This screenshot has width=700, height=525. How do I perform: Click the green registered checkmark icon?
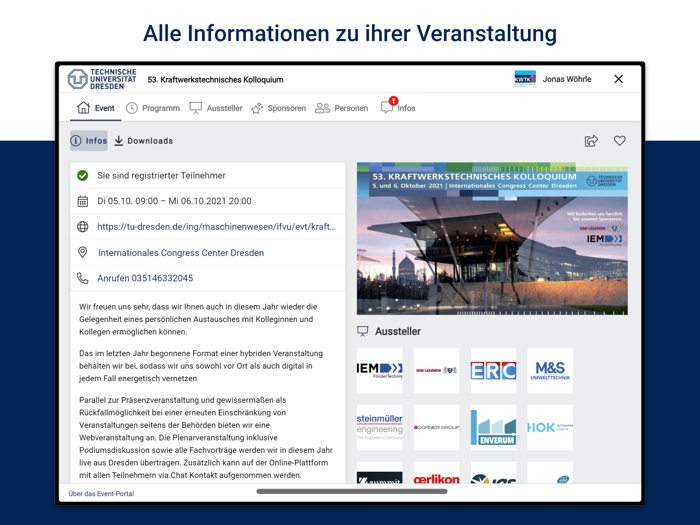[x=83, y=175]
